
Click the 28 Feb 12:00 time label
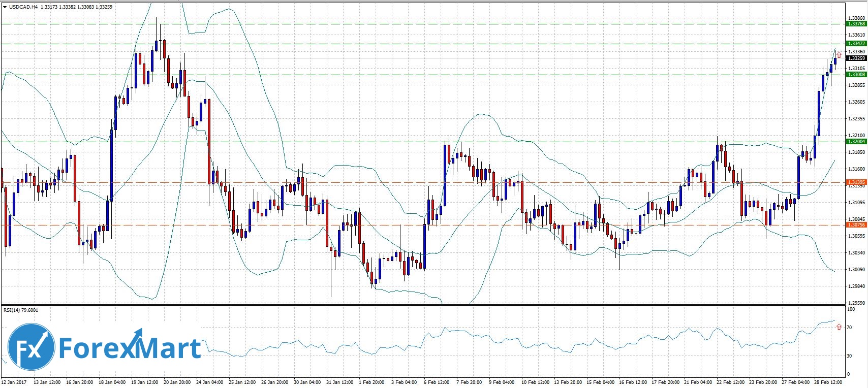tap(828, 382)
